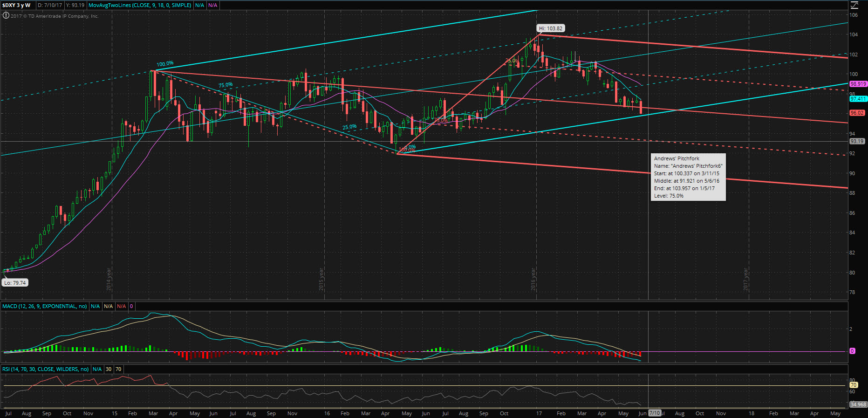Click the magenta 0 MACD zero-line label
868x418 pixels.
point(852,351)
